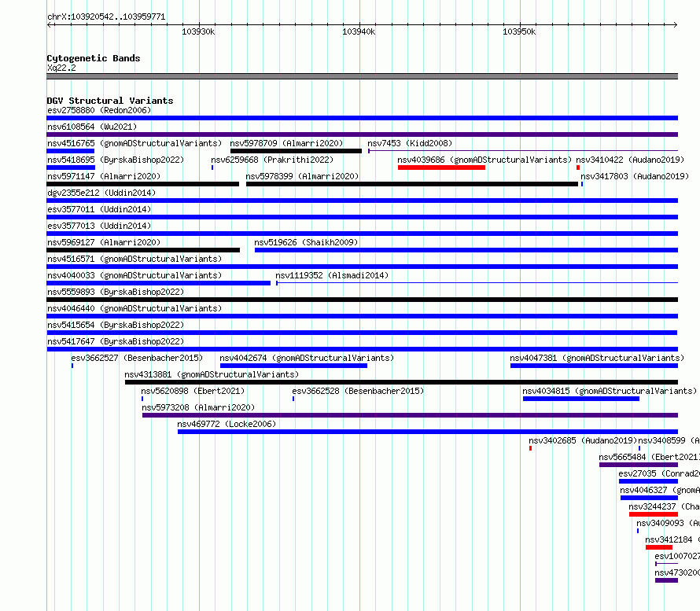Click nsv4042674 (gnomADStructuralVariants) label

[307, 358]
